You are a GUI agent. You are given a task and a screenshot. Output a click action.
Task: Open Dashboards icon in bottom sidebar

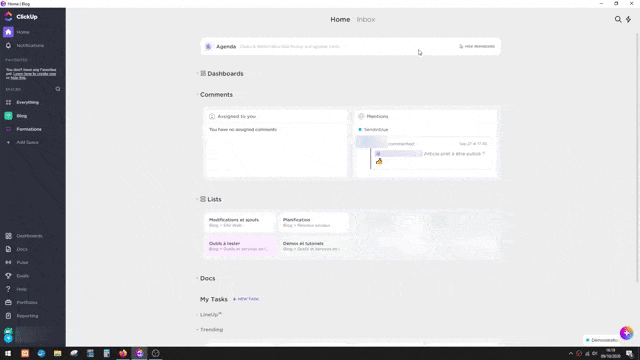[8, 236]
